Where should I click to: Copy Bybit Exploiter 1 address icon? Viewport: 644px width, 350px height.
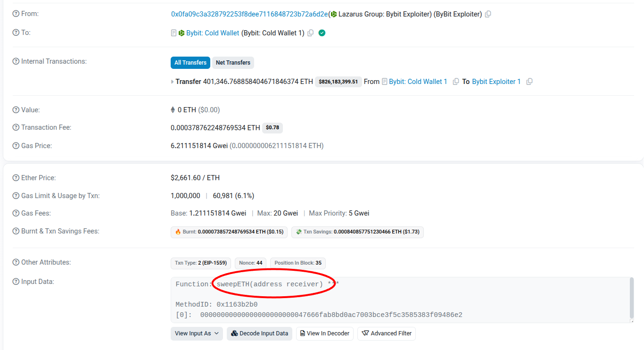[x=529, y=82]
